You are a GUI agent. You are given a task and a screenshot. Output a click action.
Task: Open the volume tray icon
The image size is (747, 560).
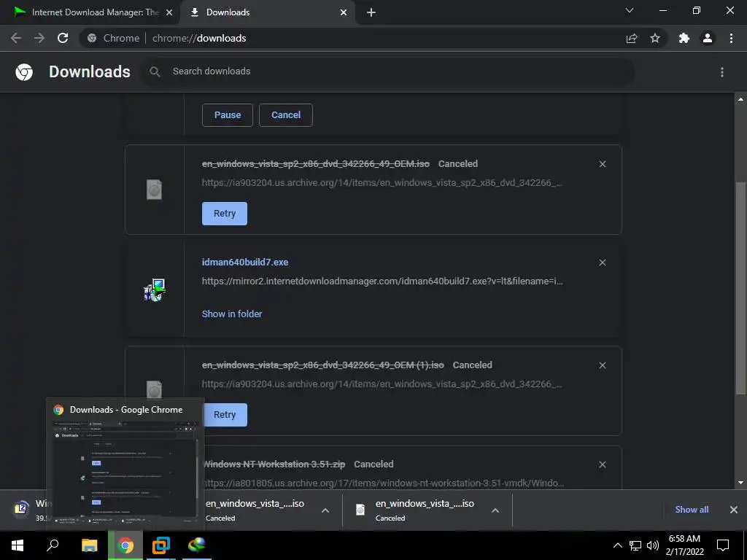point(653,545)
